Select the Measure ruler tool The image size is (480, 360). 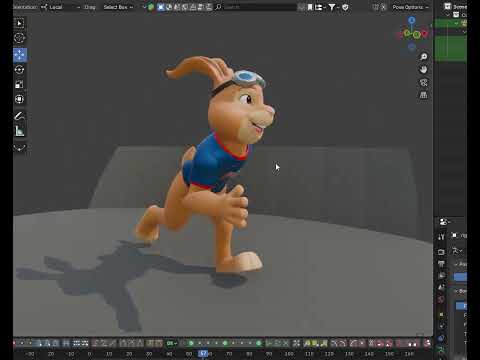pyautogui.click(x=19, y=131)
